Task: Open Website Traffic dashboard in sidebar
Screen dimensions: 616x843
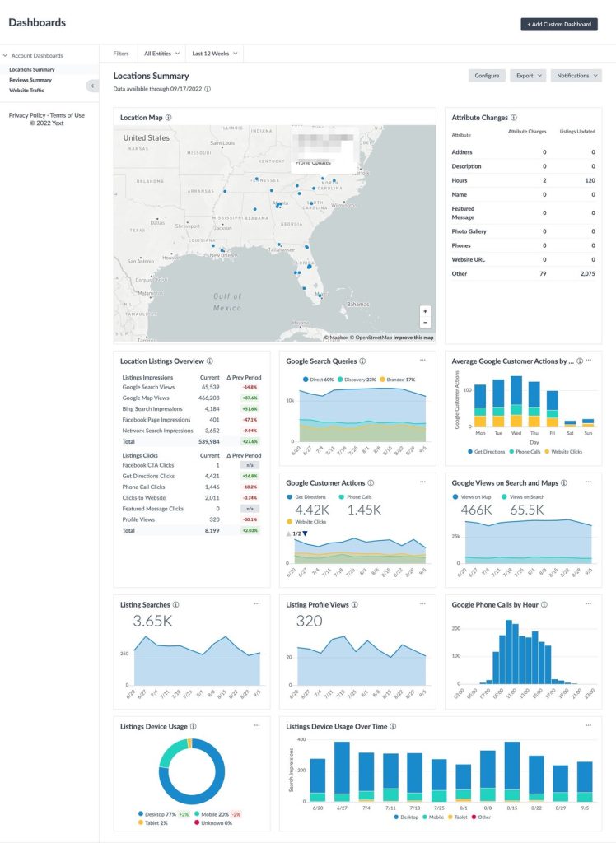Action: point(27,91)
